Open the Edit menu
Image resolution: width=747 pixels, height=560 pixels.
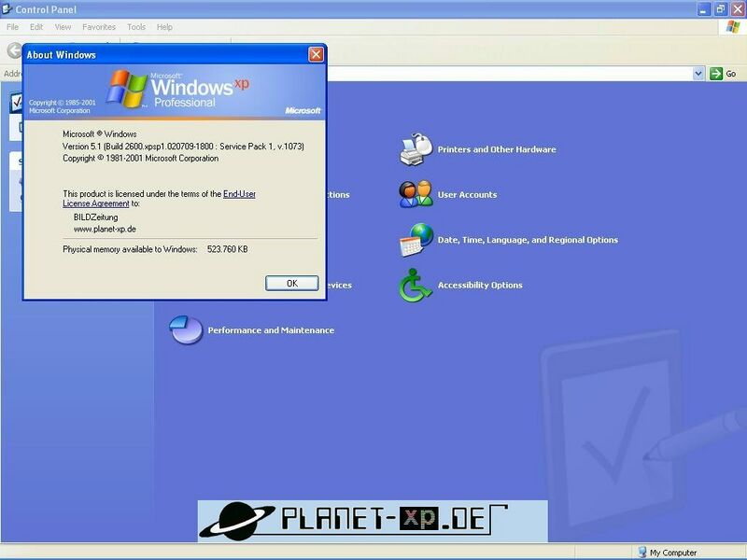coord(36,27)
